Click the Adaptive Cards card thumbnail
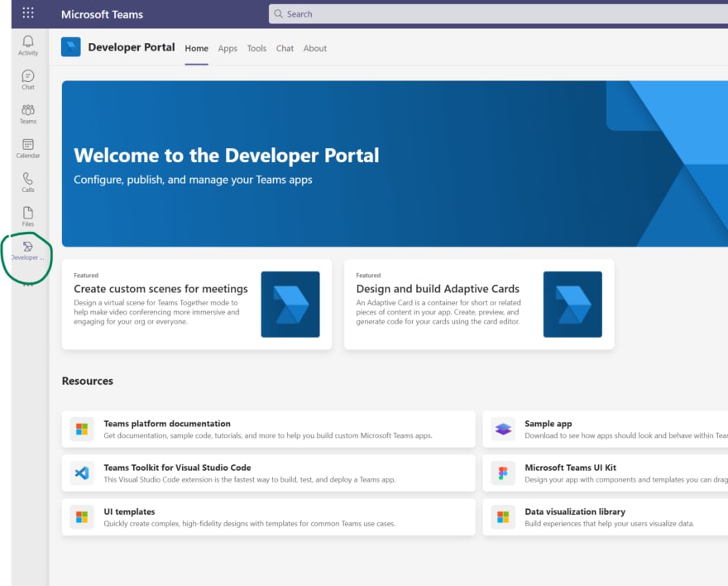This screenshot has height=586, width=728. (572, 304)
